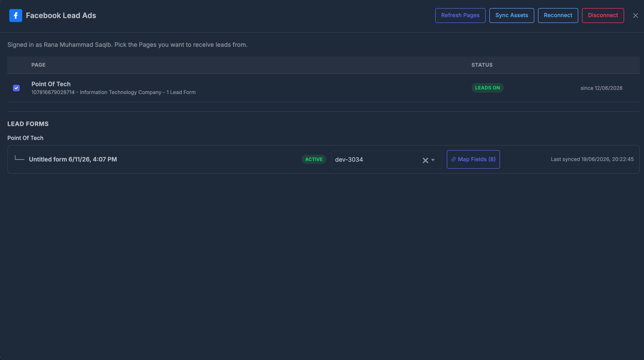Click the PAGE column header
Viewport: 644px width, 360px height.
pyautogui.click(x=38, y=65)
